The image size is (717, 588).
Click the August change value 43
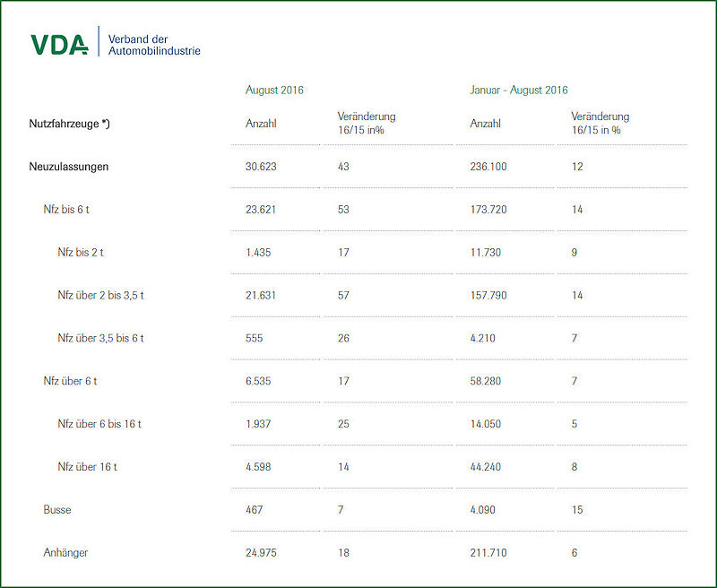pos(343,167)
